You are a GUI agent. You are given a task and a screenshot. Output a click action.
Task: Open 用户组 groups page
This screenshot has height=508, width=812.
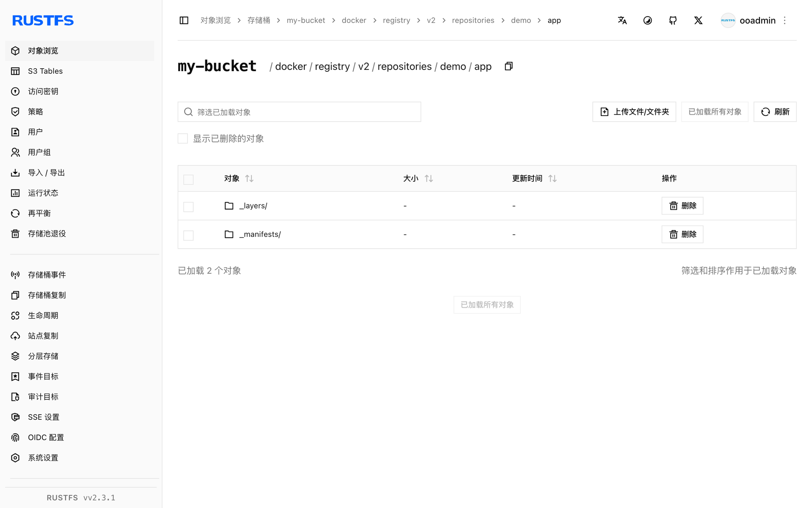tap(80, 152)
